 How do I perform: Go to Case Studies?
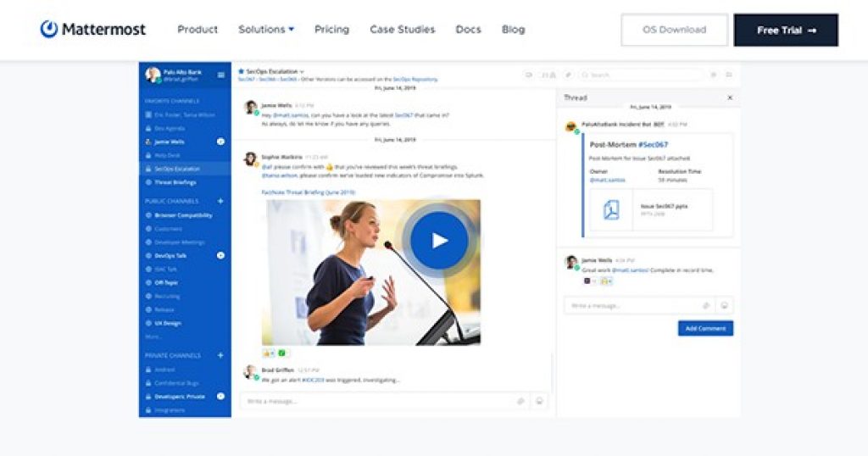click(x=403, y=30)
